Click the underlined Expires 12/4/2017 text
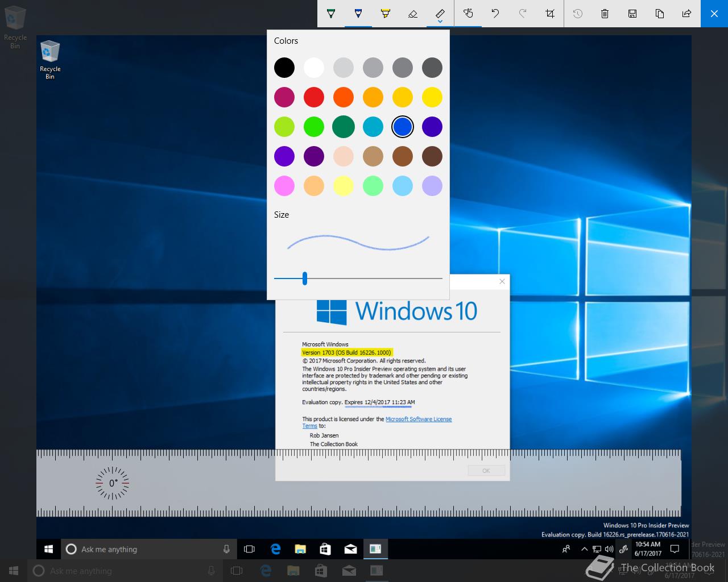The width and height of the screenshot is (728, 582). [x=380, y=402]
